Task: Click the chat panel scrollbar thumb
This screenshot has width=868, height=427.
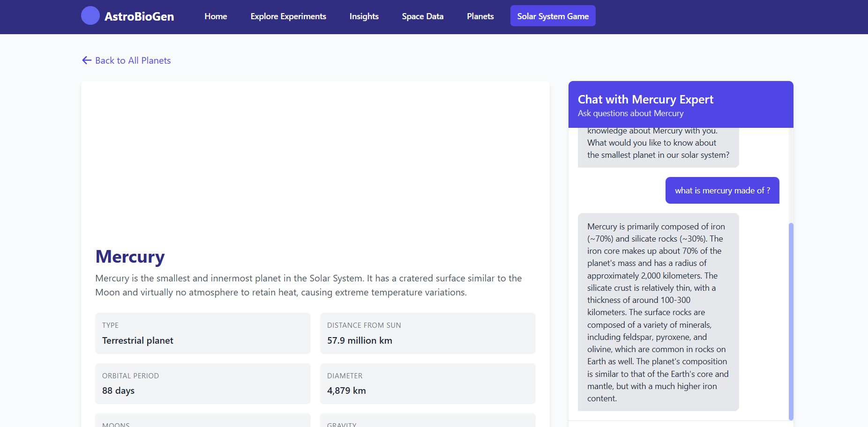Action: [791, 321]
